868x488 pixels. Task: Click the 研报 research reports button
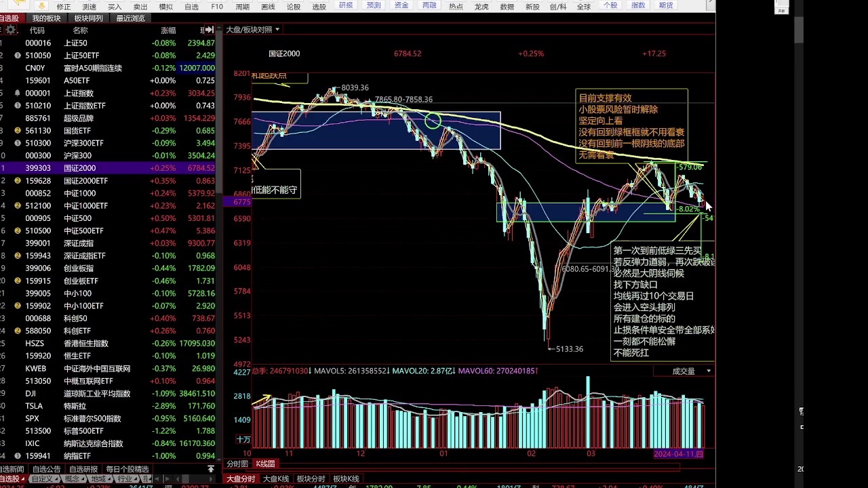(346, 5)
